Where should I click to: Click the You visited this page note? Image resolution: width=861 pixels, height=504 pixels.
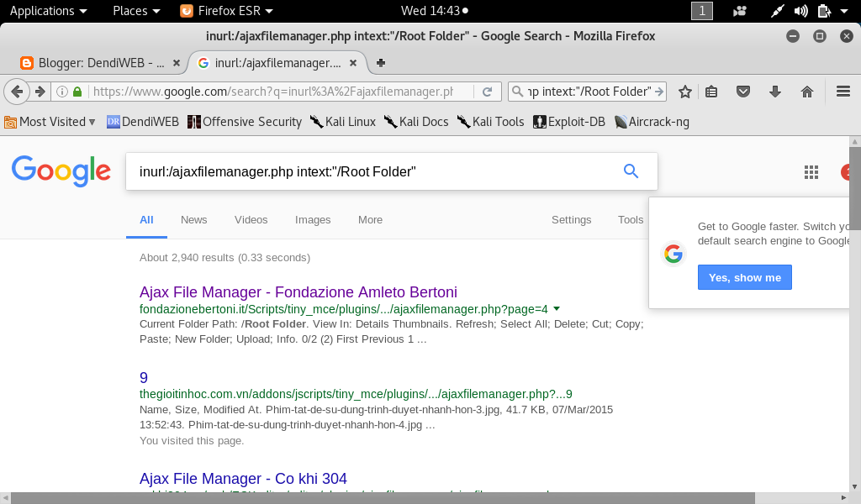[x=192, y=441]
